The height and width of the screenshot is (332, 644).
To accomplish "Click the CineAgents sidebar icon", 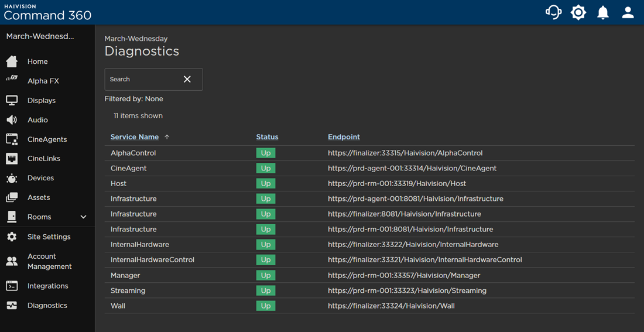I will pos(12,139).
